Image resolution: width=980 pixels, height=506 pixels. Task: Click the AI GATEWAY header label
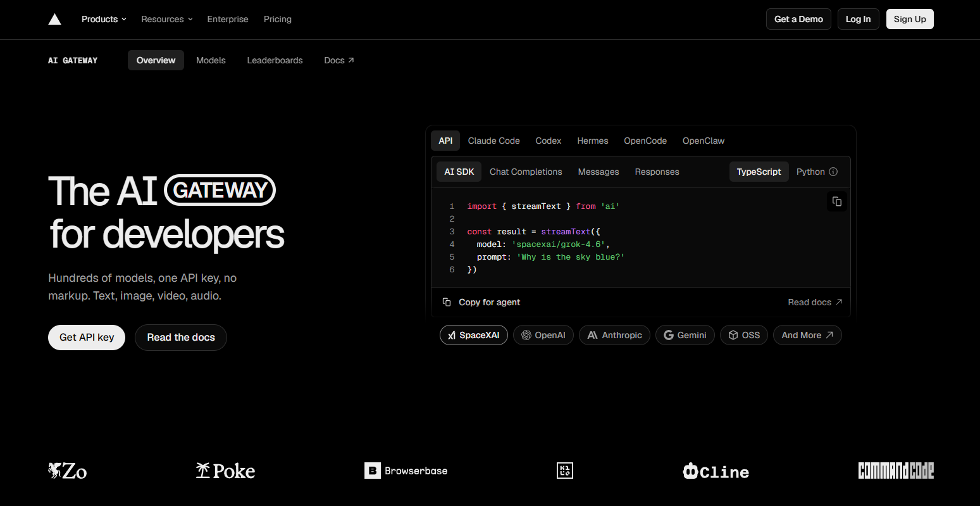pos(73,60)
